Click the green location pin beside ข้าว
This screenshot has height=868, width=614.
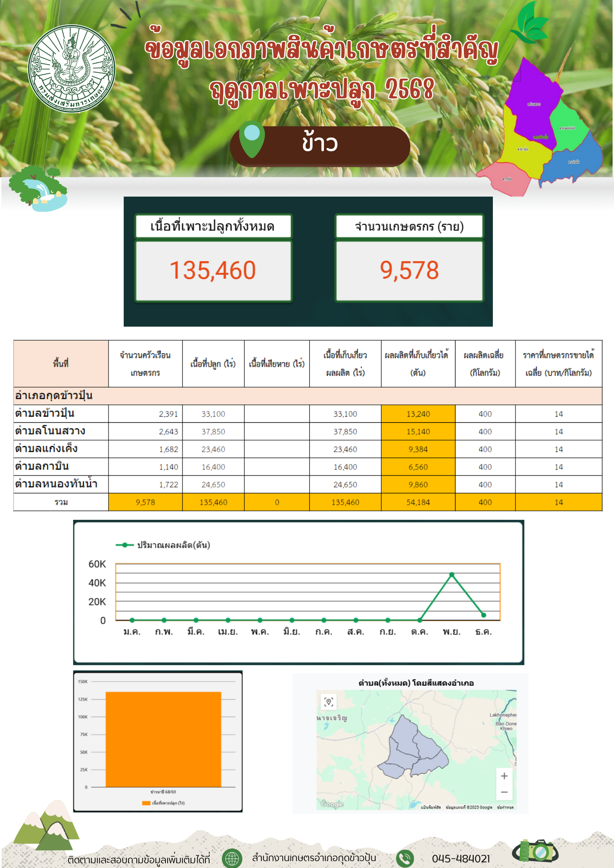252,138
